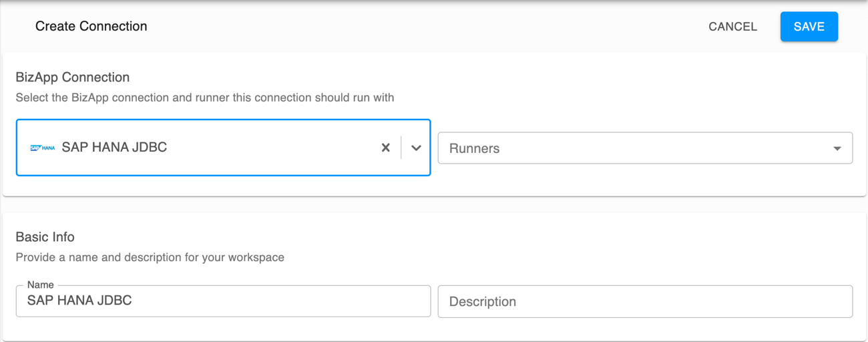Image resolution: width=868 pixels, height=342 pixels.
Task: Click the SAP HANA logo icon
Action: [43, 148]
